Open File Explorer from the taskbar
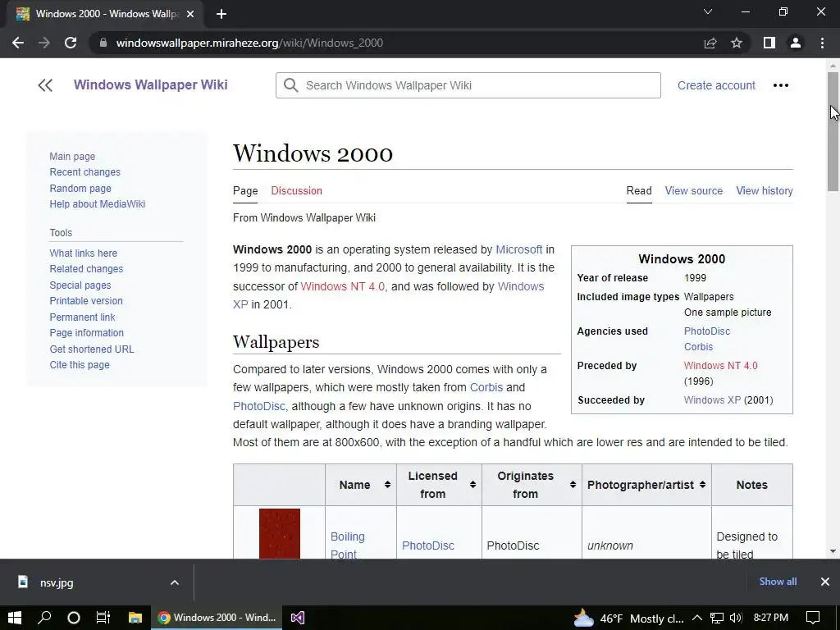 (135, 618)
